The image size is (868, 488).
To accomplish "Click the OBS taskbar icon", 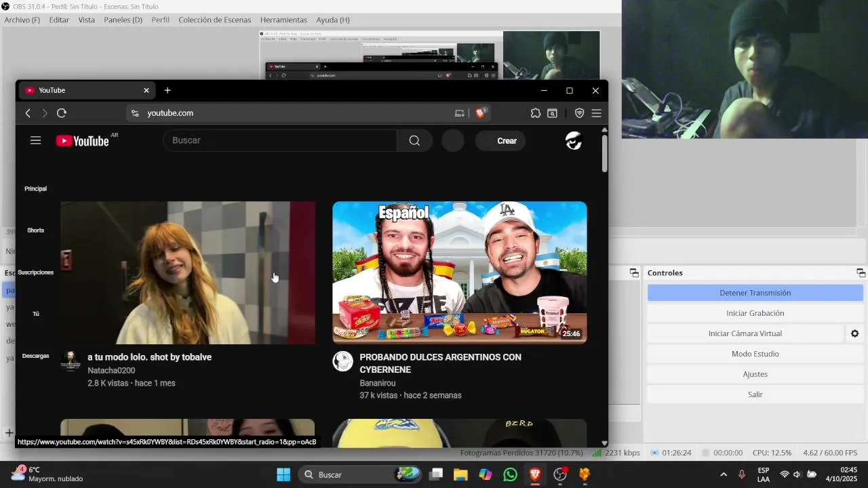I will [560, 474].
